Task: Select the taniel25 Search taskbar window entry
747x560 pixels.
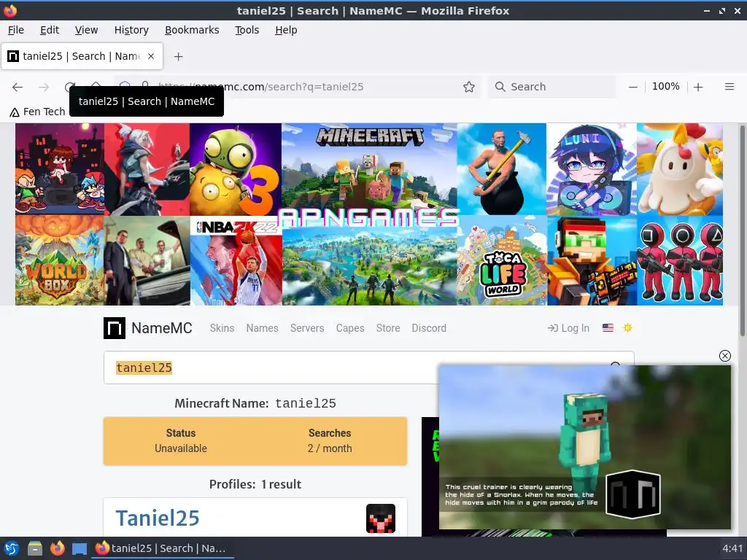Action: (162, 548)
